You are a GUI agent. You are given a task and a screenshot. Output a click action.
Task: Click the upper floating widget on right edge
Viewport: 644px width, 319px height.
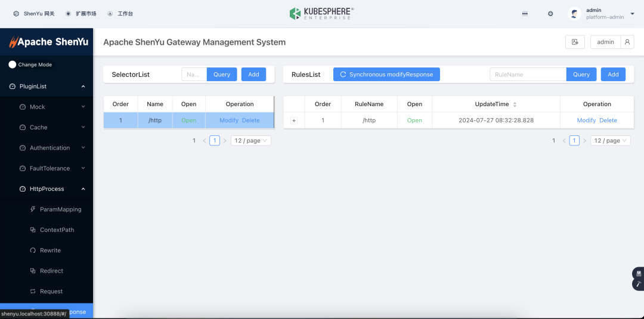(639, 273)
